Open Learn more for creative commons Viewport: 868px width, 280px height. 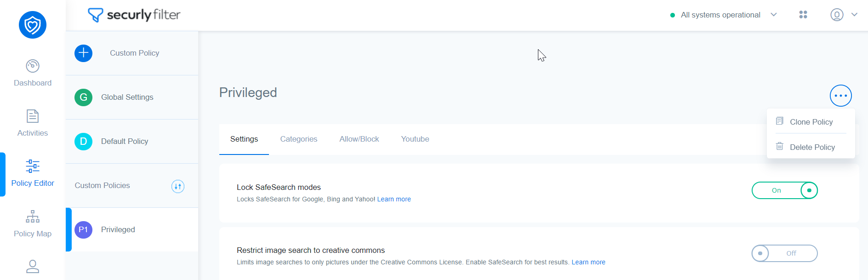click(588, 262)
